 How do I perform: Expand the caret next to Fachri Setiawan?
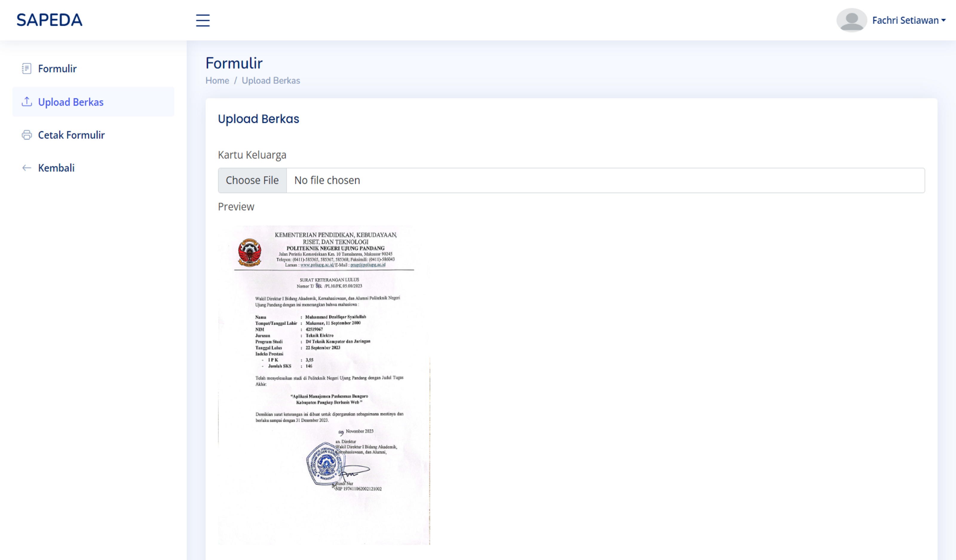tap(943, 21)
